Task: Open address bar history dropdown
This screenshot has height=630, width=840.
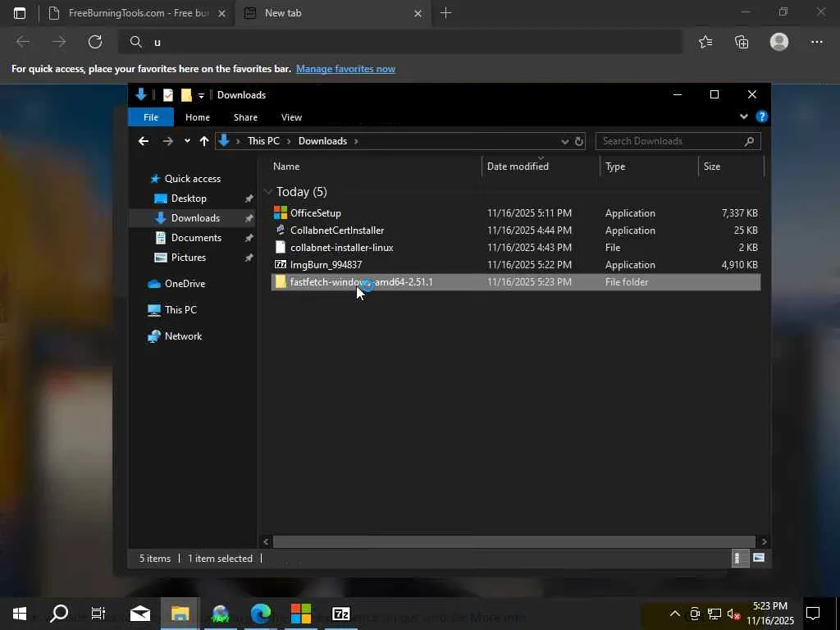Action: (x=564, y=141)
